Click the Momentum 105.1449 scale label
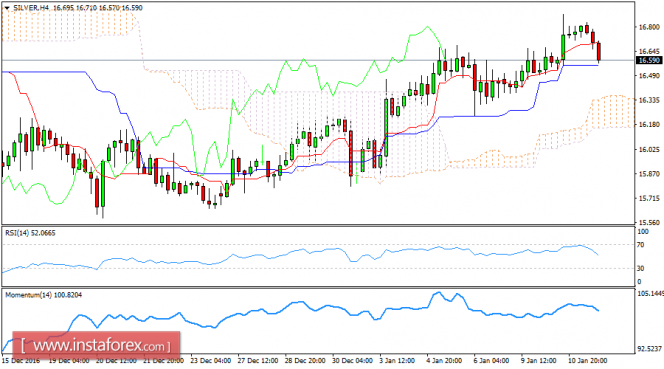The image size is (664, 369). click(651, 294)
